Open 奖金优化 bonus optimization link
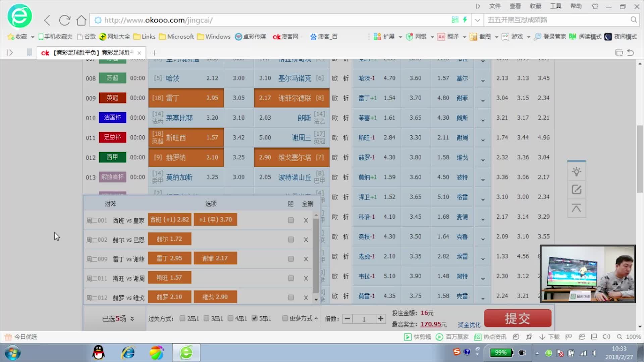Image resolution: width=644 pixels, height=362 pixels. pyautogui.click(x=469, y=324)
